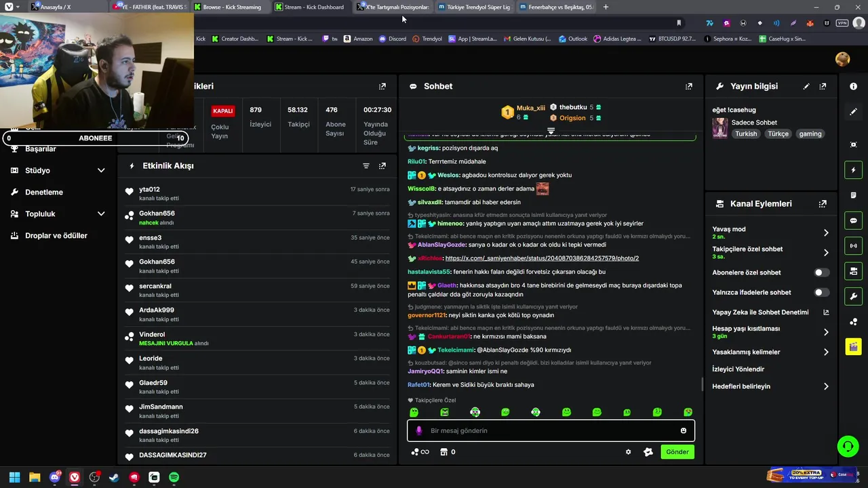Open Spotify from the taskbar
Viewport: 868px width, 488px height.
[x=174, y=477]
